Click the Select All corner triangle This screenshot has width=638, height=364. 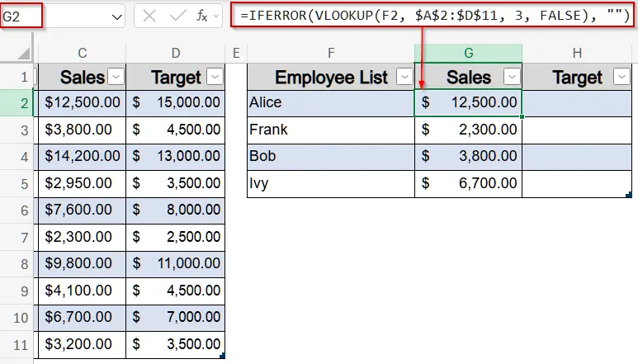tap(24, 54)
